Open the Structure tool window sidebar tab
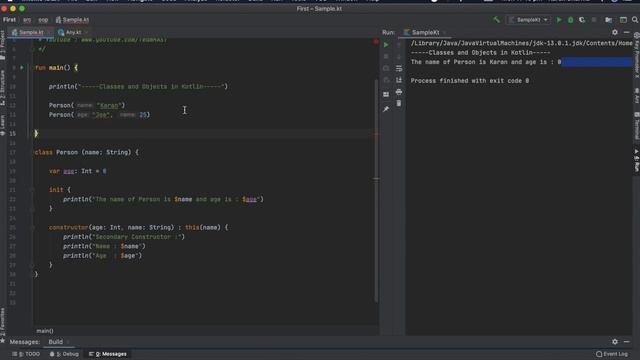The image size is (640, 360). point(3,87)
